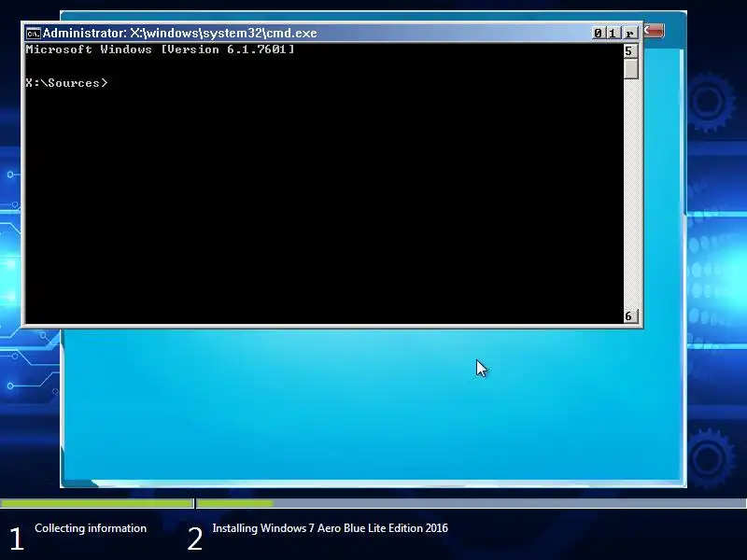Maximize the Administrator cmd.exe window
This screenshot has height=560, width=747.
pyautogui.click(x=613, y=33)
